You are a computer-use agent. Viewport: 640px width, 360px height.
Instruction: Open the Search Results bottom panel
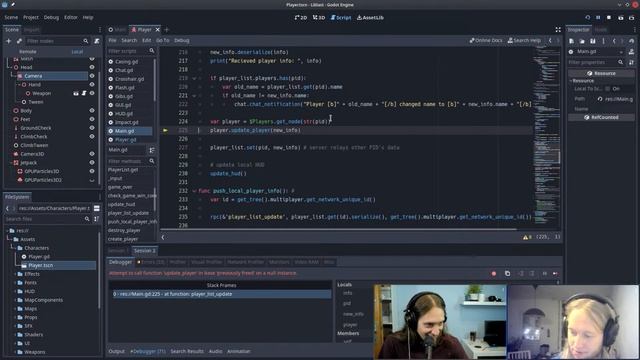click(187, 351)
